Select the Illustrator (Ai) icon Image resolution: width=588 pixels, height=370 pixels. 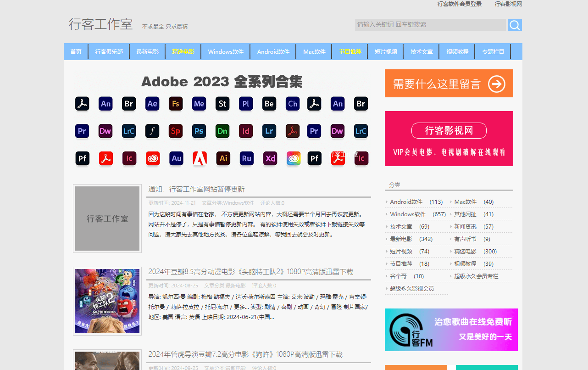[223, 158]
